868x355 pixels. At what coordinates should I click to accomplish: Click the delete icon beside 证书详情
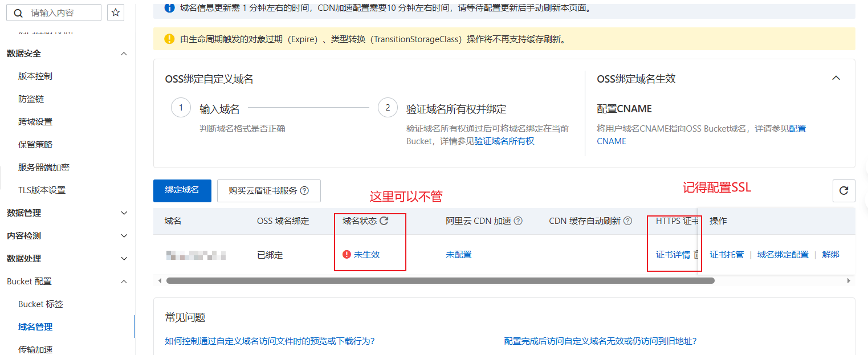click(x=696, y=255)
